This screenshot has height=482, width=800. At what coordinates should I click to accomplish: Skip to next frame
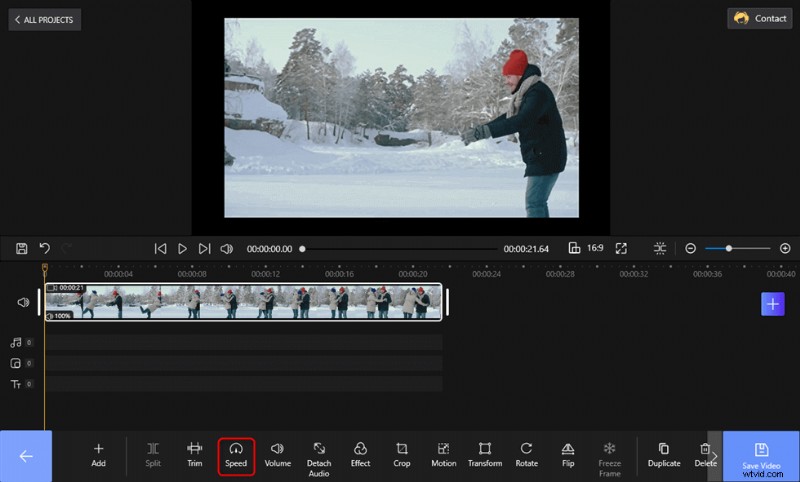pyautogui.click(x=204, y=248)
